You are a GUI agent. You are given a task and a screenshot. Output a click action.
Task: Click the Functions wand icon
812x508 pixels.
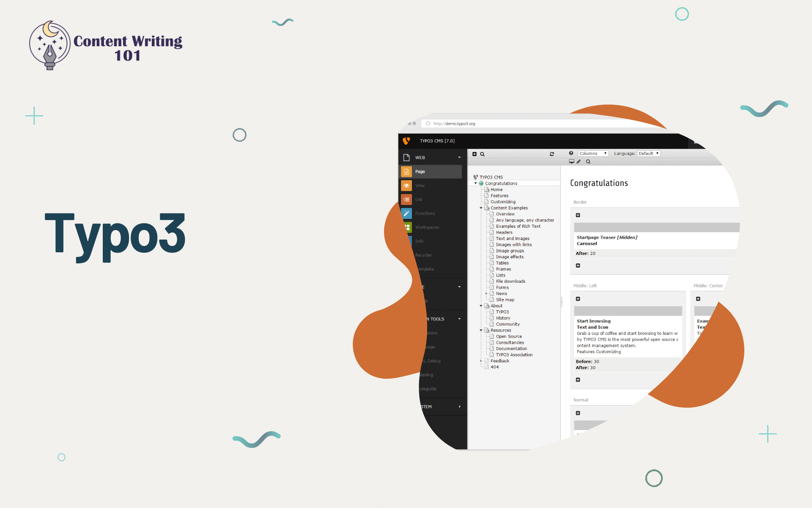pos(406,213)
